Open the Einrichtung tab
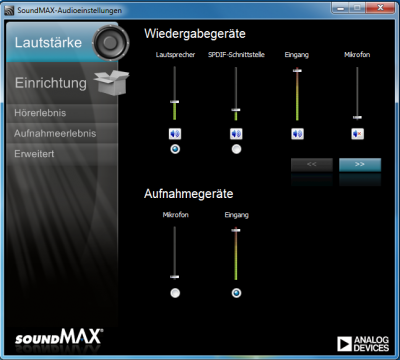The image size is (400, 360). point(62,83)
